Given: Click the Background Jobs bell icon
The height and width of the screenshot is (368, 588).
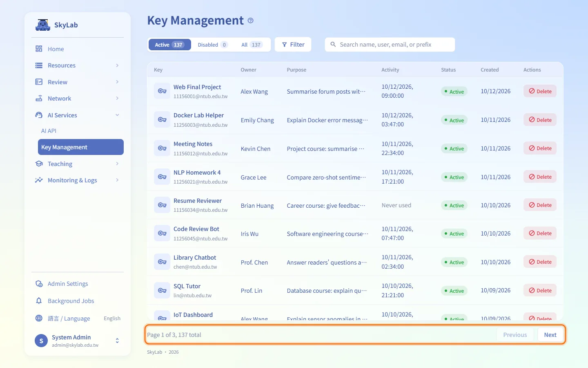Looking at the screenshot, I should (39, 301).
